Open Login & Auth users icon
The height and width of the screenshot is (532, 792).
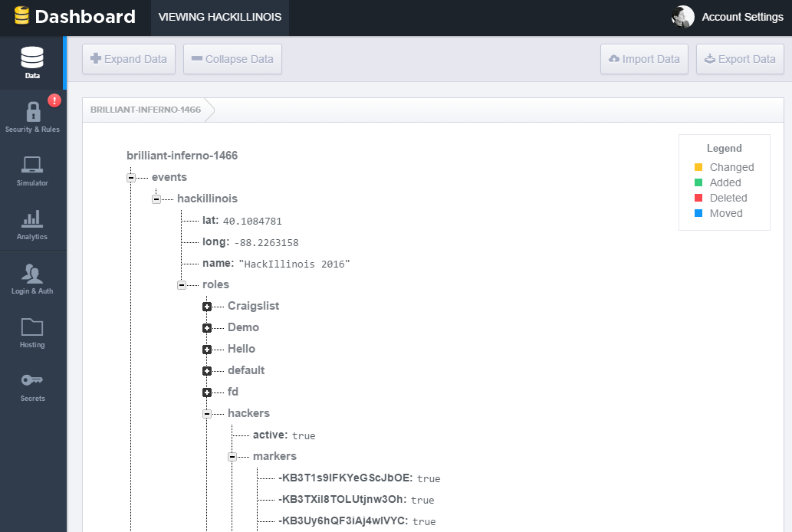[32, 274]
